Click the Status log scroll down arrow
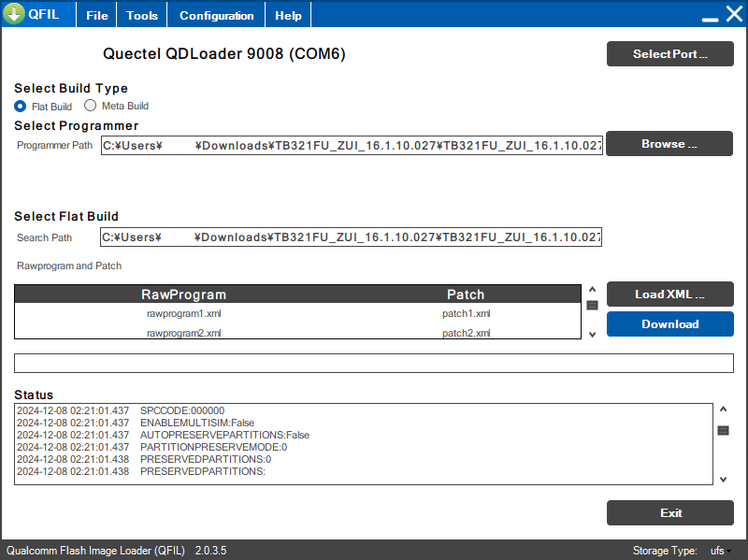The height and width of the screenshot is (560, 748). (x=723, y=480)
